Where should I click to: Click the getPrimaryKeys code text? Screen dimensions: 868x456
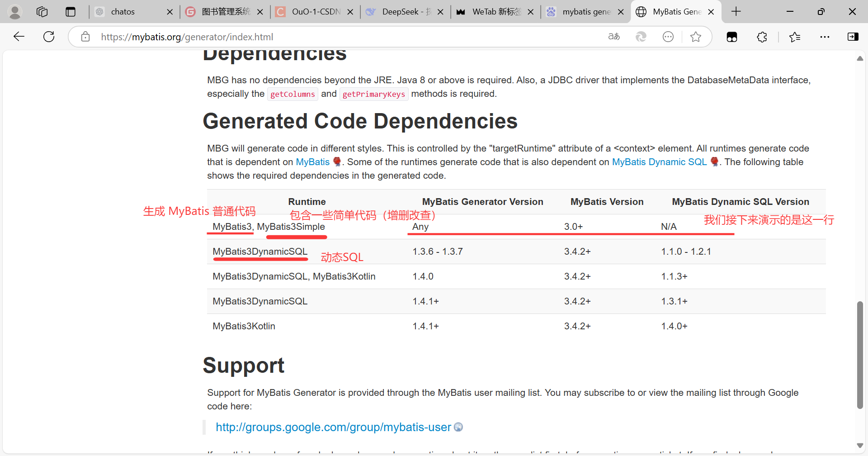click(374, 94)
